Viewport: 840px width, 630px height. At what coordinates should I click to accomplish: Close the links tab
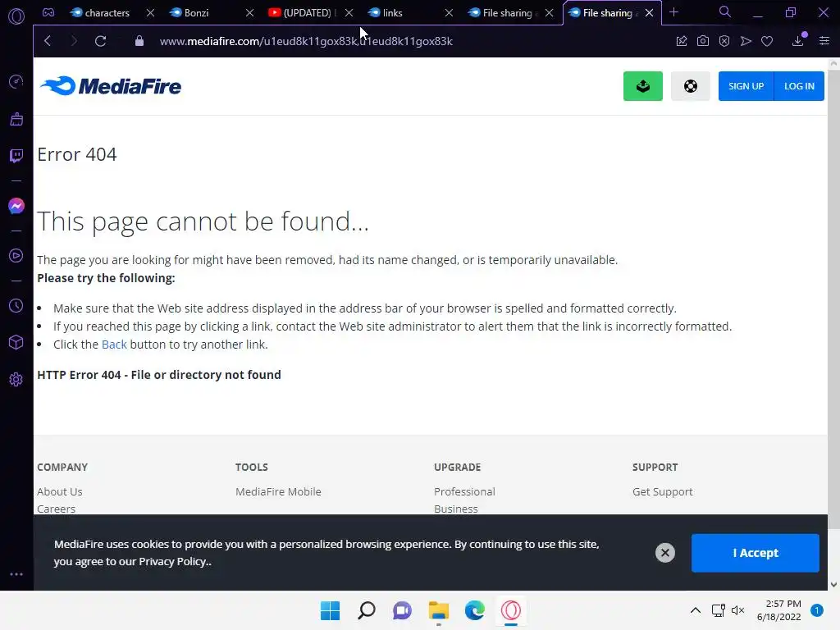click(449, 13)
